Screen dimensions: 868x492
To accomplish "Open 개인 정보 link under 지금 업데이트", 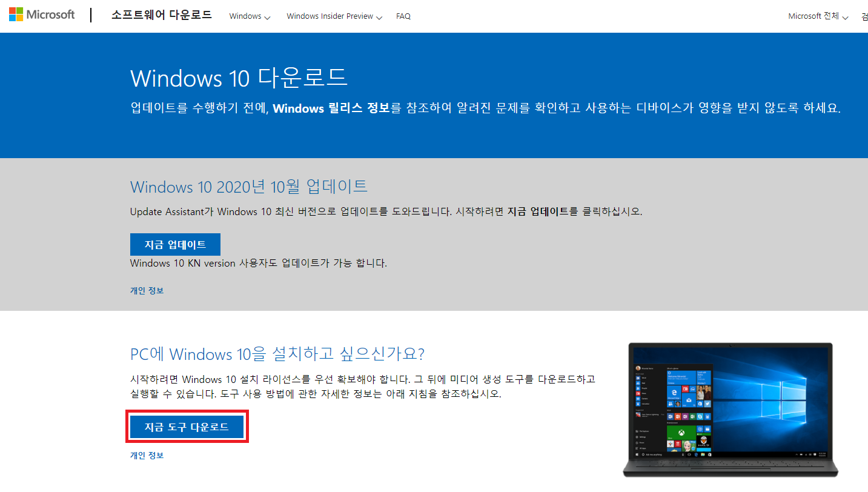I will [x=147, y=291].
